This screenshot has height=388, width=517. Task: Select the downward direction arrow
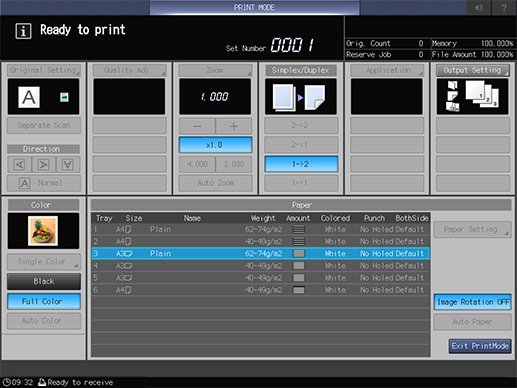(68, 164)
